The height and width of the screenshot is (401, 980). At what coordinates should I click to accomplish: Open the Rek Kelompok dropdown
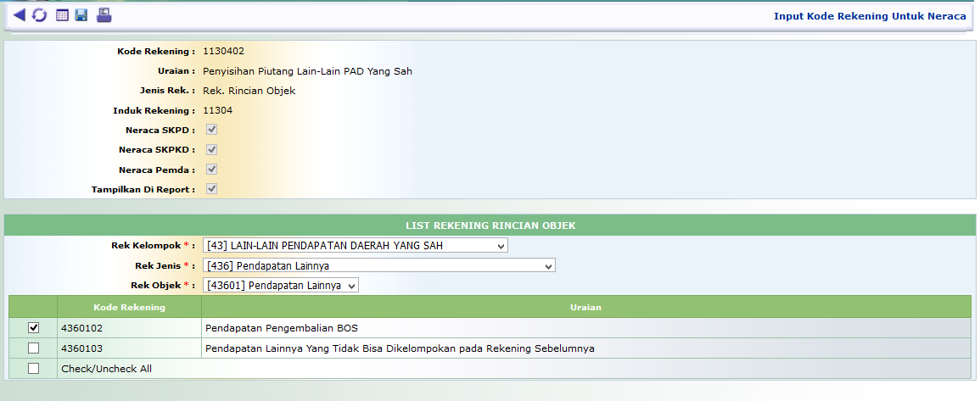[x=355, y=246]
